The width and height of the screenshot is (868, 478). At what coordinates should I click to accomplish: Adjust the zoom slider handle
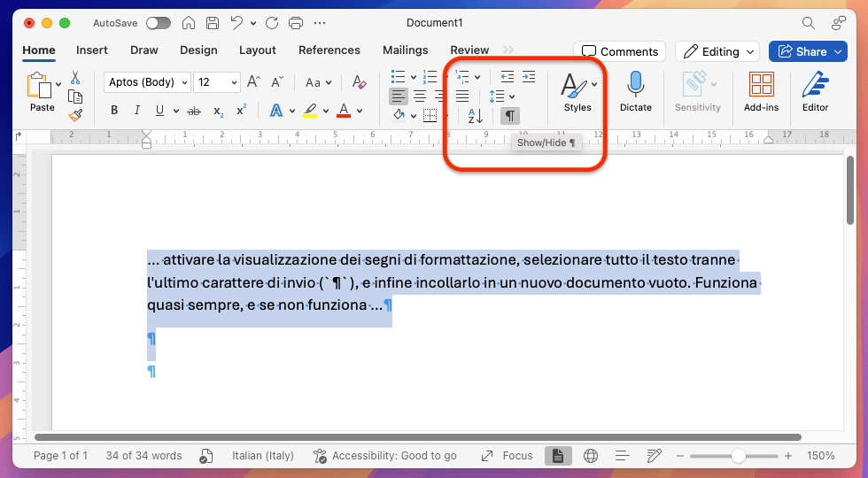tap(738, 456)
